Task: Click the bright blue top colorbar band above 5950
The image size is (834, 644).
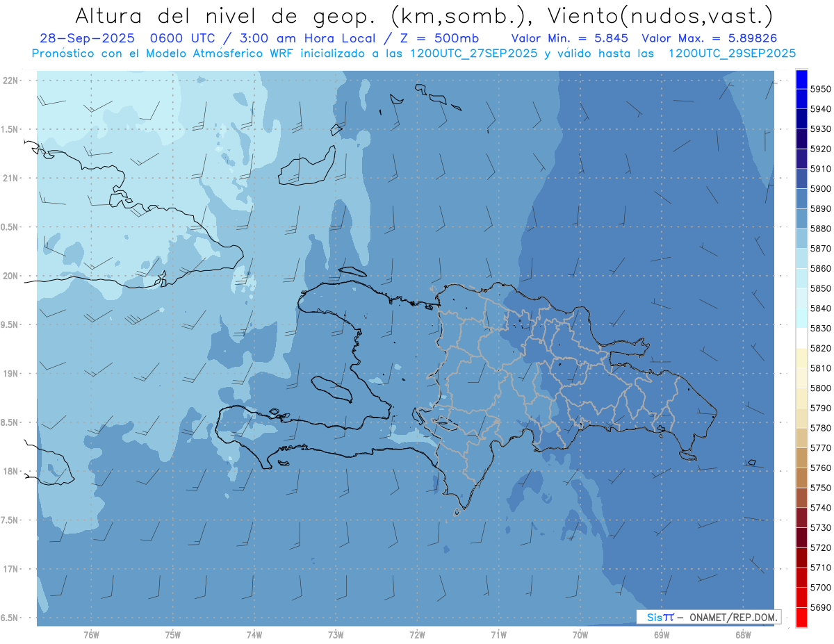Action: [x=801, y=79]
